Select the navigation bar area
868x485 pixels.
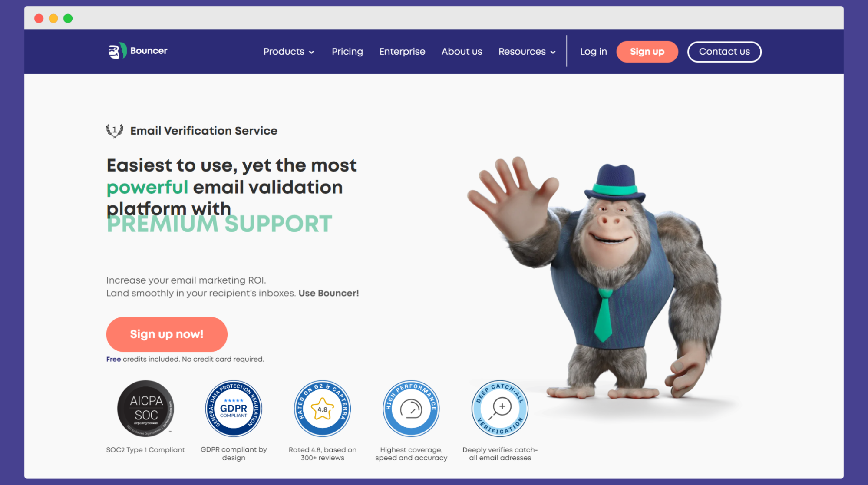click(434, 51)
